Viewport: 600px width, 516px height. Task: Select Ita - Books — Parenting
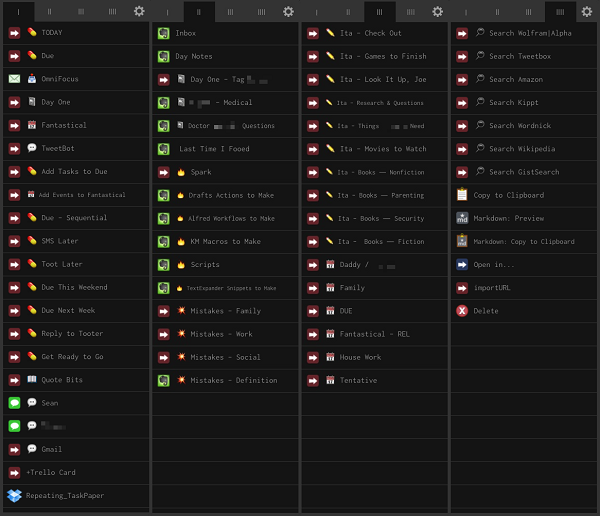[375, 195]
